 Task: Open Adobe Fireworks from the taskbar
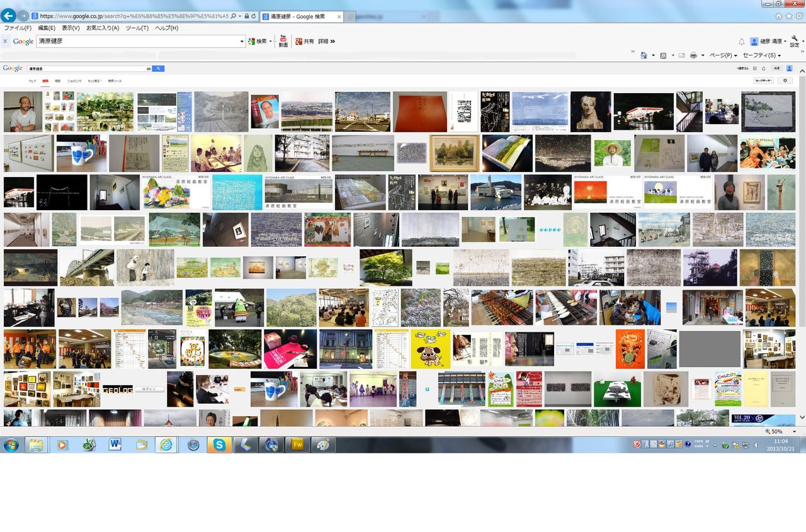(x=298, y=444)
